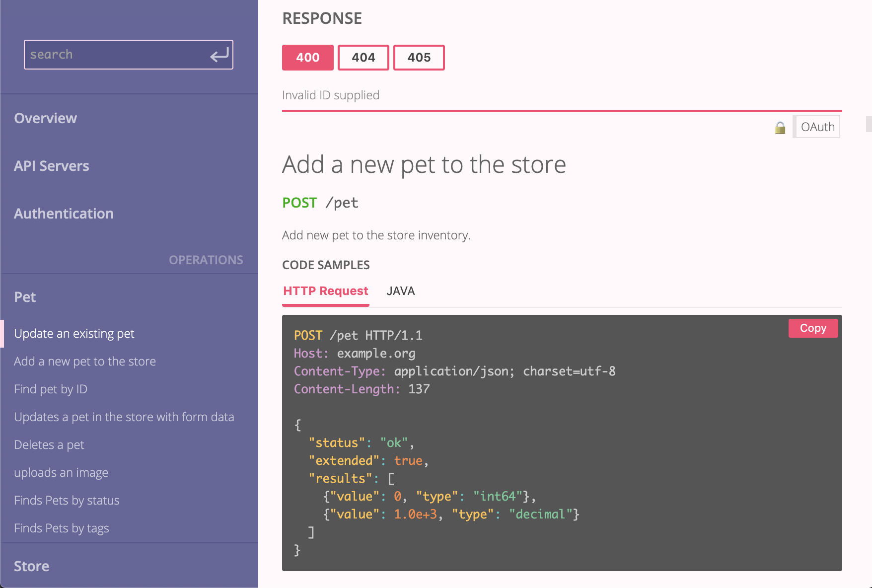Click the enter arrow icon in search box
The width and height of the screenshot is (872, 588).
click(219, 55)
